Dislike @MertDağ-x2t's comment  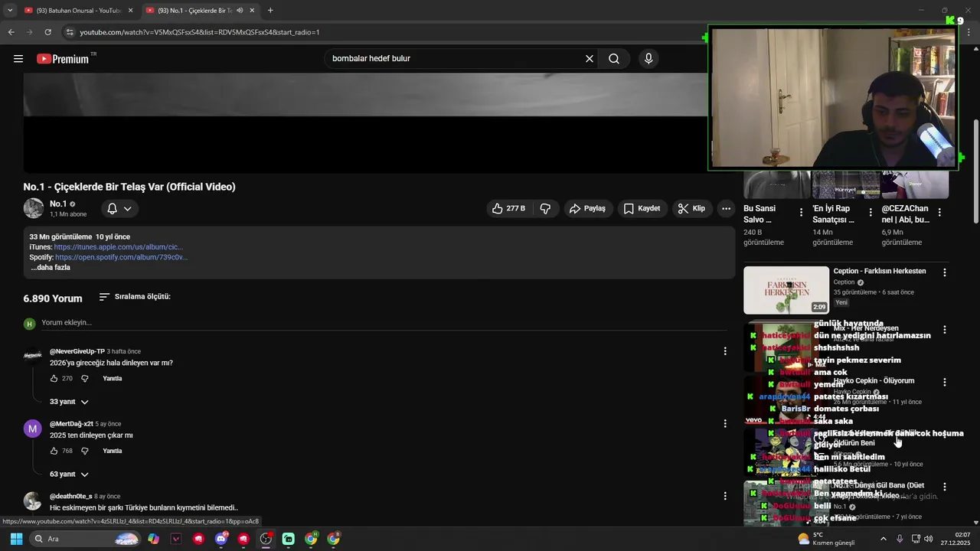pos(85,451)
